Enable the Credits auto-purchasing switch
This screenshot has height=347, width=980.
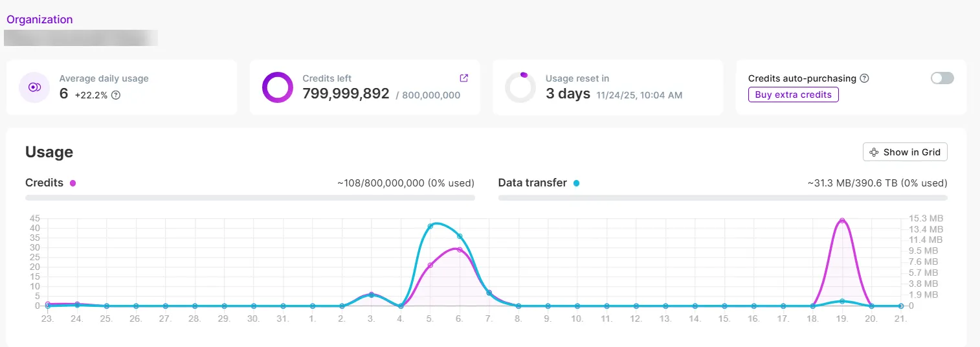[942, 78]
